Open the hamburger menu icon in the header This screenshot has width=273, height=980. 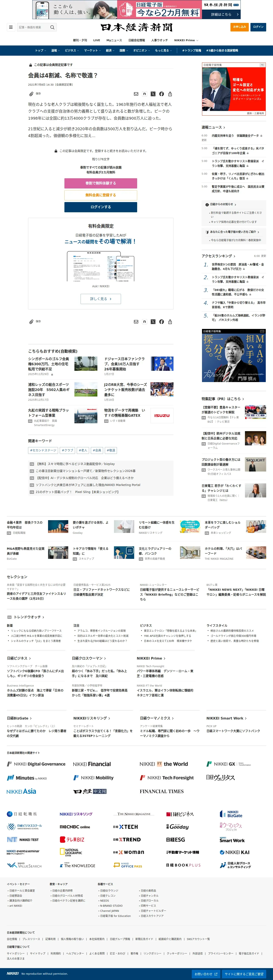pyautogui.click(x=11, y=27)
